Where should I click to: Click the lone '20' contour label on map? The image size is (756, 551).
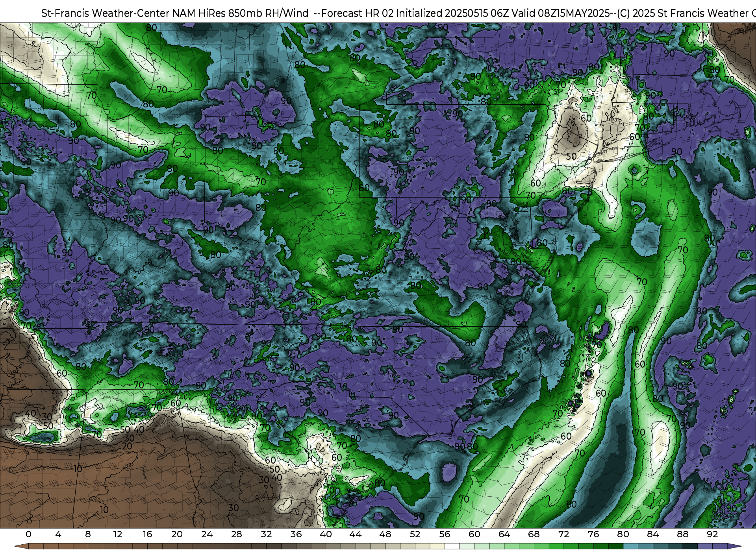(x=127, y=446)
